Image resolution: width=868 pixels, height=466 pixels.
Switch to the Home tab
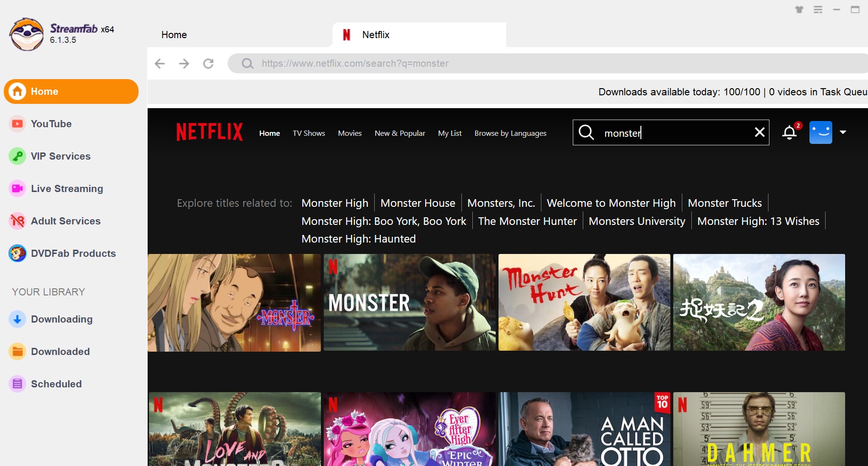pyautogui.click(x=174, y=35)
